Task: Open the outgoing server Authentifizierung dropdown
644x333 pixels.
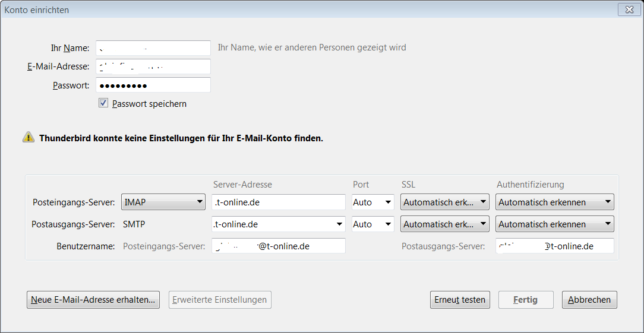Action: (554, 224)
